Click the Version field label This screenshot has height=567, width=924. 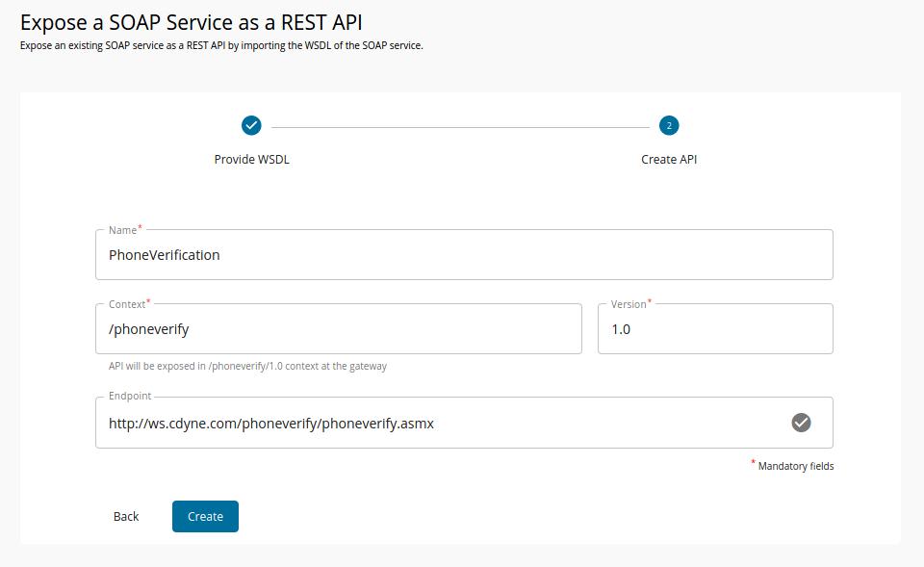click(629, 304)
